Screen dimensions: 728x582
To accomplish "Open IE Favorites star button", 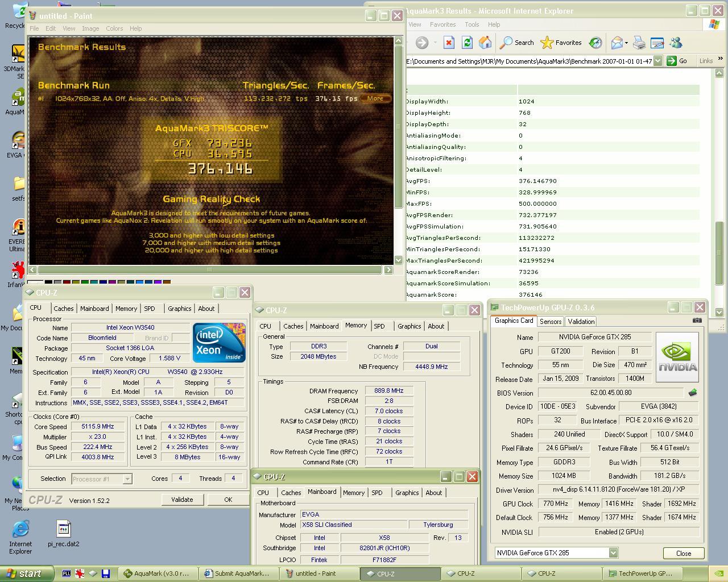I will point(561,43).
